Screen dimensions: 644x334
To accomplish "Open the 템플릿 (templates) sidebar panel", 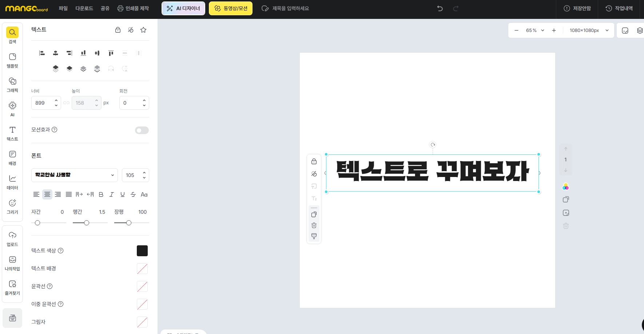I will click(12, 60).
